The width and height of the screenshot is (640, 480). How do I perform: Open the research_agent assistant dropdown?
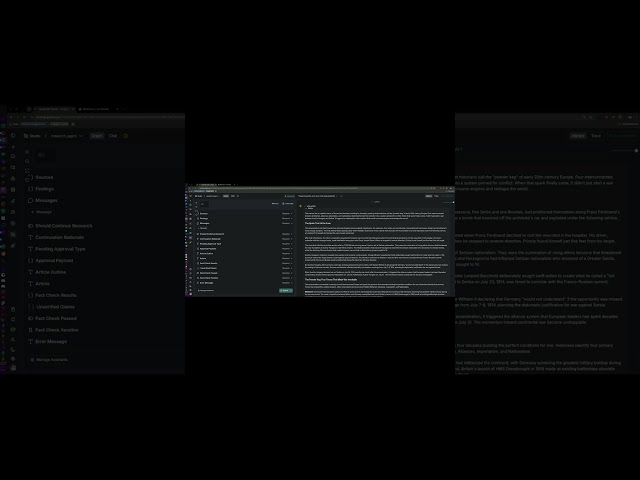pyautogui.click(x=213, y=196)
